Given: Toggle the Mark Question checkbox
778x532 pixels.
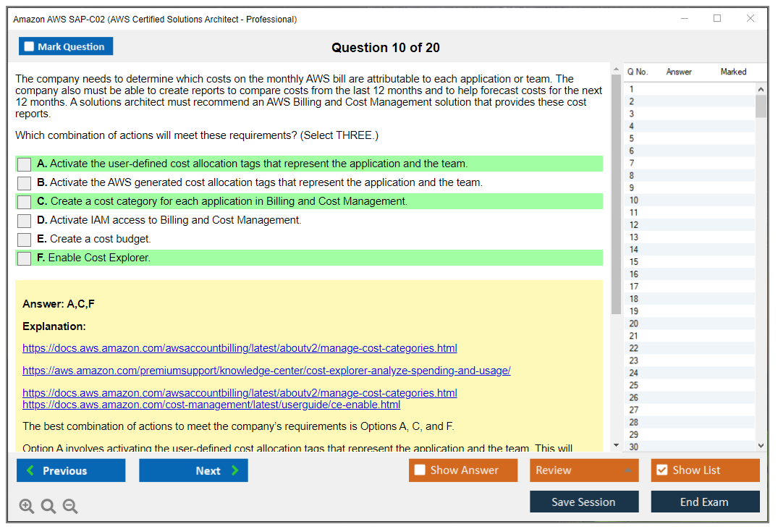Looking at the screenshot, I should [x=30, y=46].
